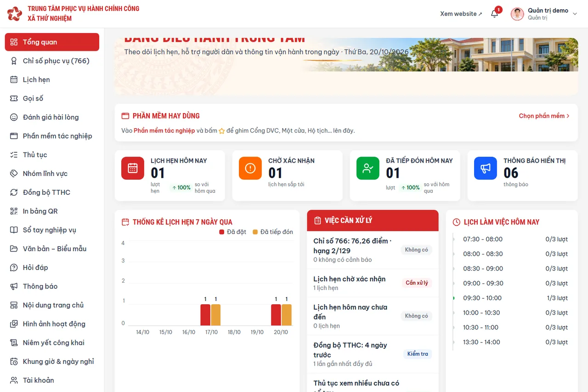Click the Lịch làm việc hôm nay clock icon
588x392 pixels.
[456, 222]
